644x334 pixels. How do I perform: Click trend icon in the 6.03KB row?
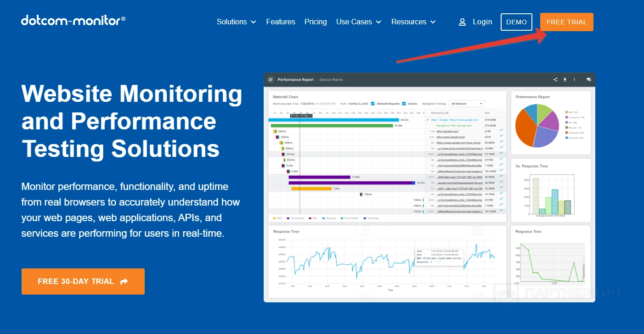coord(501,147)
